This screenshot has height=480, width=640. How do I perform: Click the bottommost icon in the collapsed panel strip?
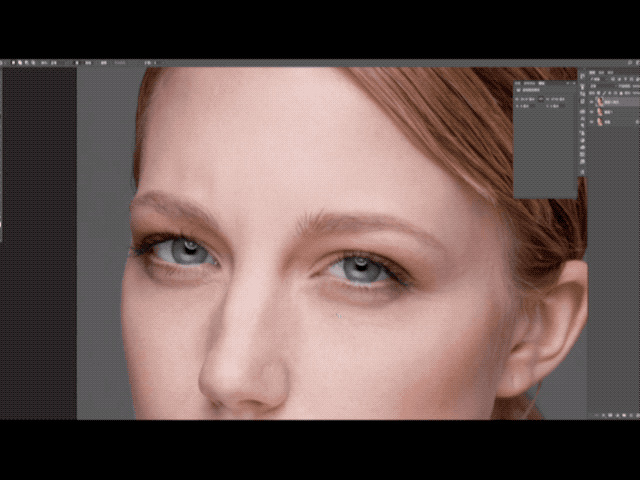[582, 172]
